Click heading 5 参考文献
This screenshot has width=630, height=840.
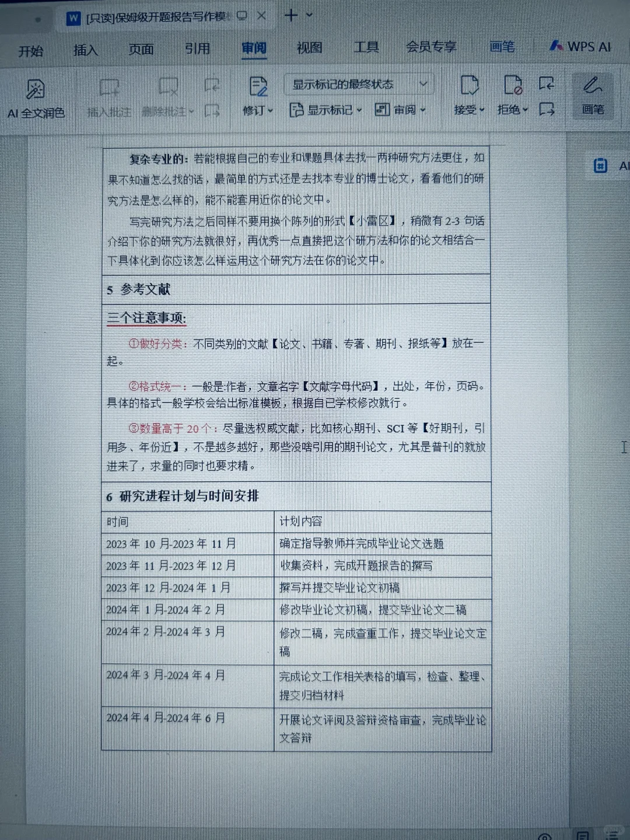pyautogui.click(x=138, y=289)
